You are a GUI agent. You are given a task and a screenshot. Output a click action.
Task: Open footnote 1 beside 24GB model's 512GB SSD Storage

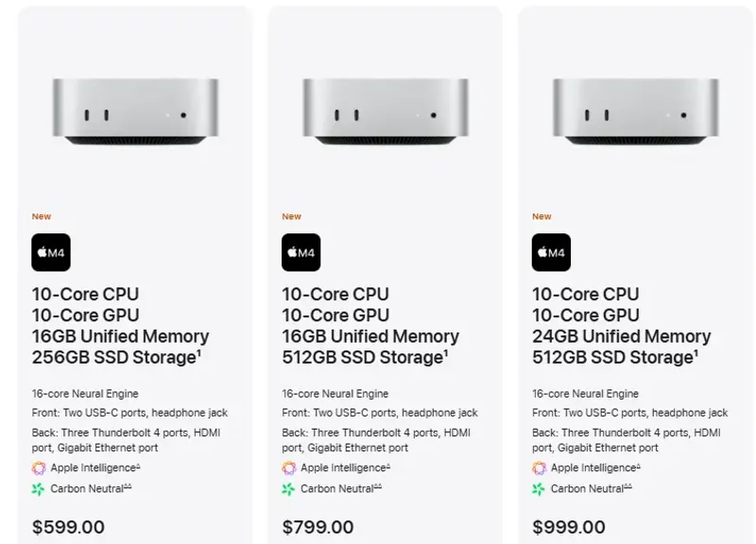pyautogui.click(x=696, y=352)
